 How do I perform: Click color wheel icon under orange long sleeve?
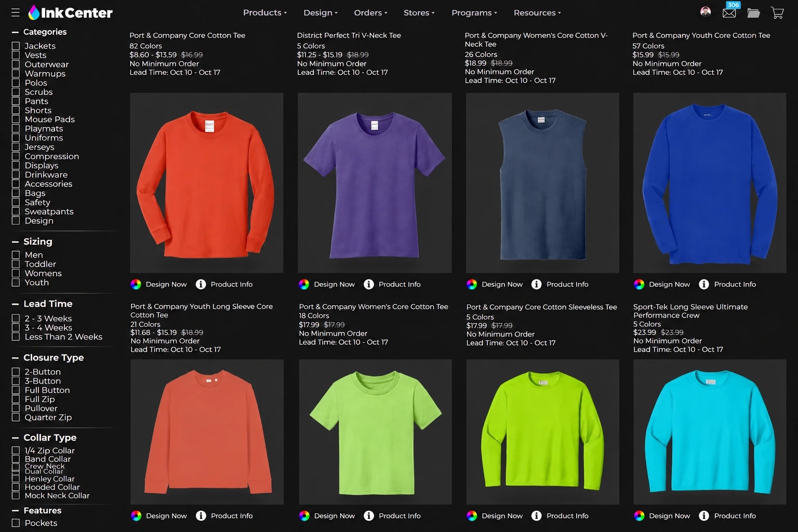pyautogui.click(x=136, y=284)
